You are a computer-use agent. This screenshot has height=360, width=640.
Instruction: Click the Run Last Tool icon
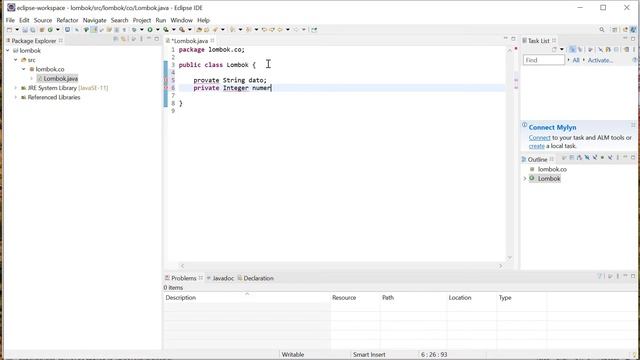click(182, 30)
